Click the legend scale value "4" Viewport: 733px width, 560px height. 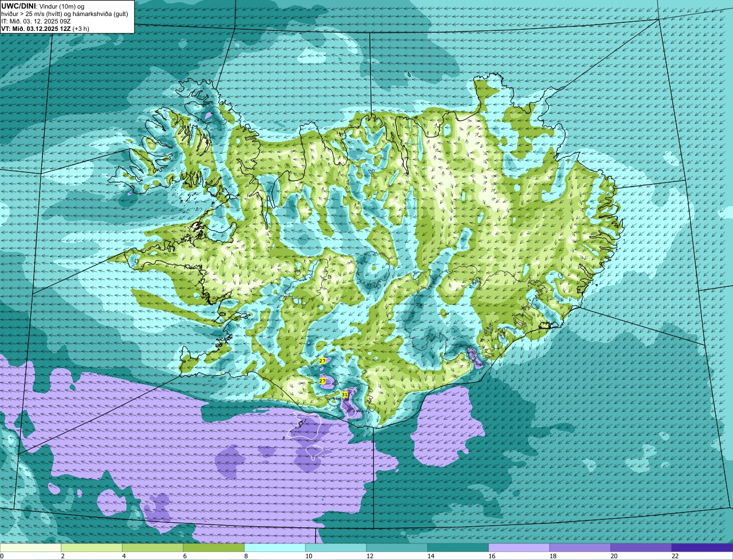pos(124,556)
